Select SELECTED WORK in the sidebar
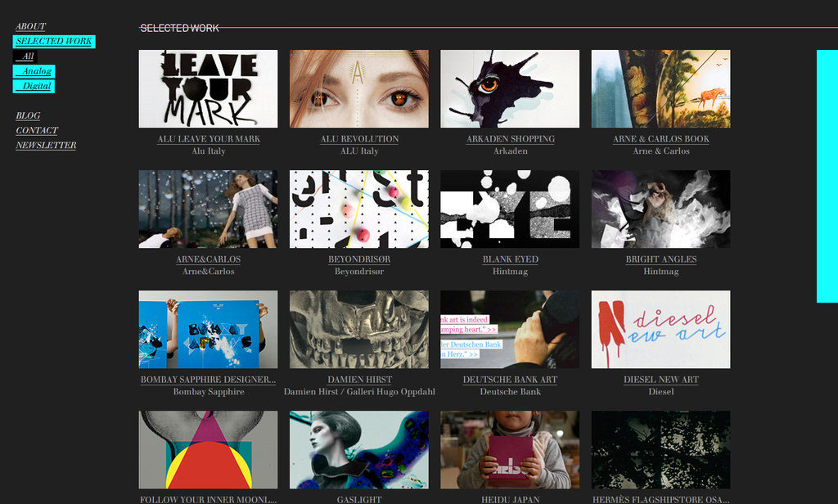Viewport: 838px width, 504px height. pos(54,41)
